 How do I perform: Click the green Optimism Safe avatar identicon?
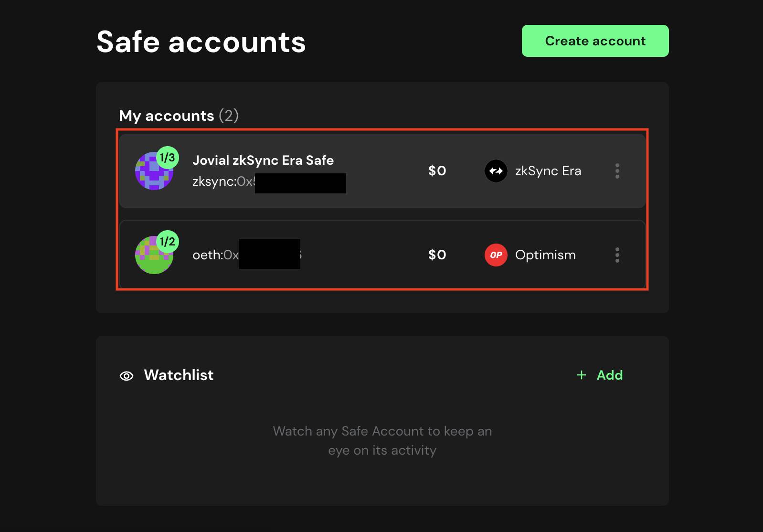[154, 255]
